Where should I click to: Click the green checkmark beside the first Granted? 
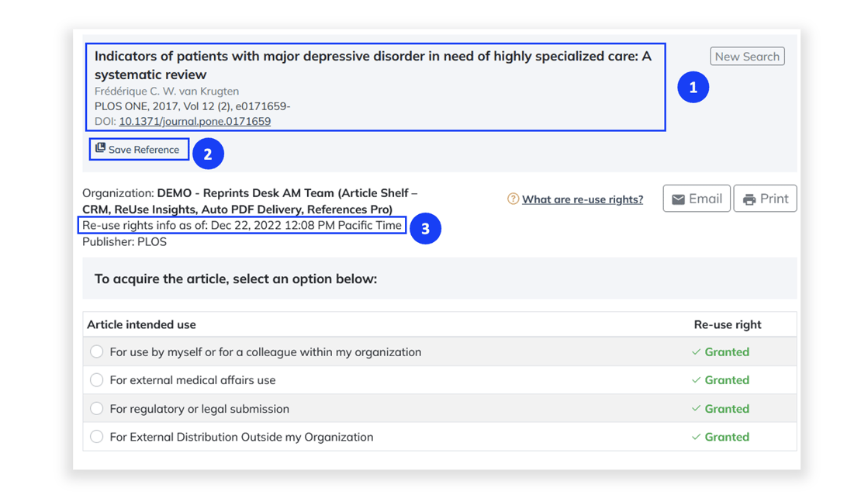point(697,351)
